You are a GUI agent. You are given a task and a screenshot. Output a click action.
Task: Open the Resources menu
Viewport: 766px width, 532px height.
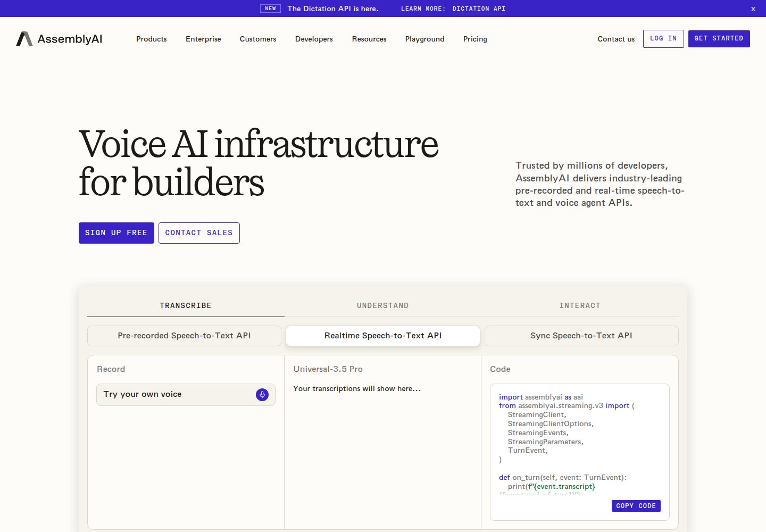(369, 39)
